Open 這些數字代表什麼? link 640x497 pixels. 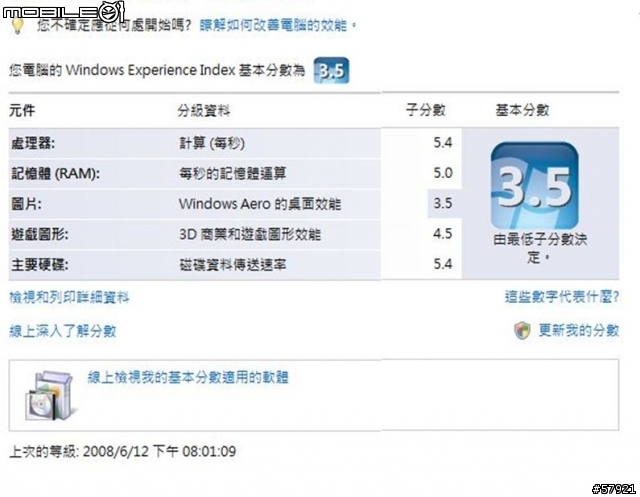pyautogui.click(x=562, y=297)
